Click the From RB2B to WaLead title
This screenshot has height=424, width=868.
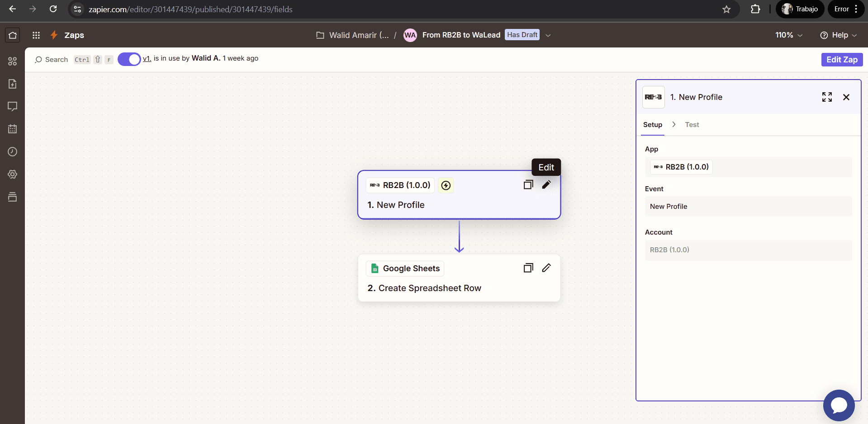point(461,35)
